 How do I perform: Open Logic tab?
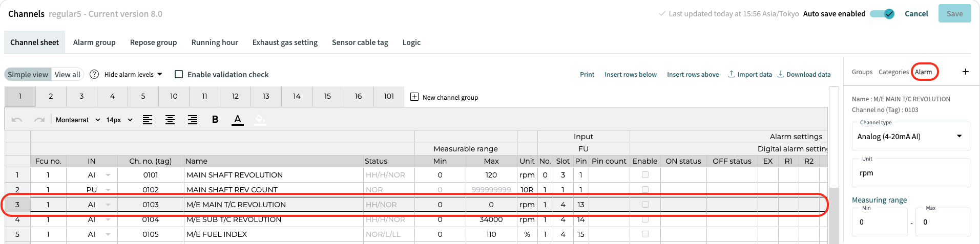pos(411,42)
